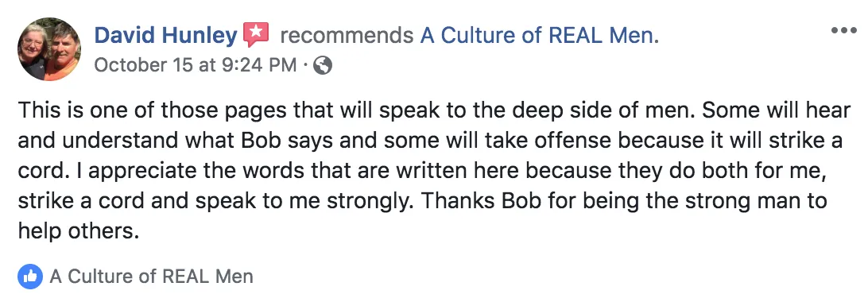Open A Culture of REAL Men header link
The height and width of the screenshot is (302, 868).
537,36
